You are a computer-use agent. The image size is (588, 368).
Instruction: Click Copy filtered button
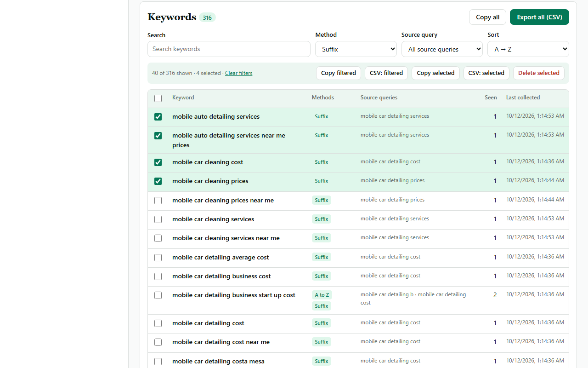[339, 73]
